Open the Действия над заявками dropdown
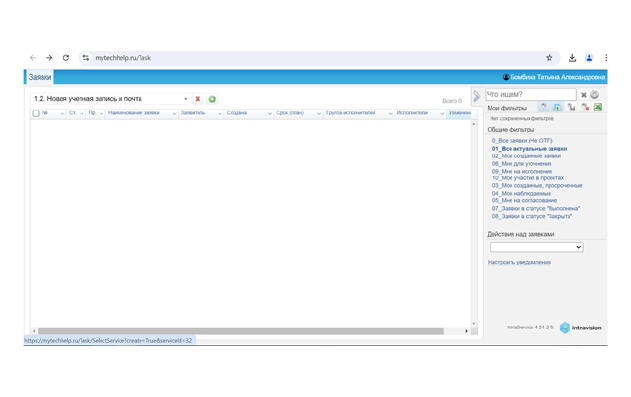The height and width of the screenshot is (397, 631). (536, 247)
